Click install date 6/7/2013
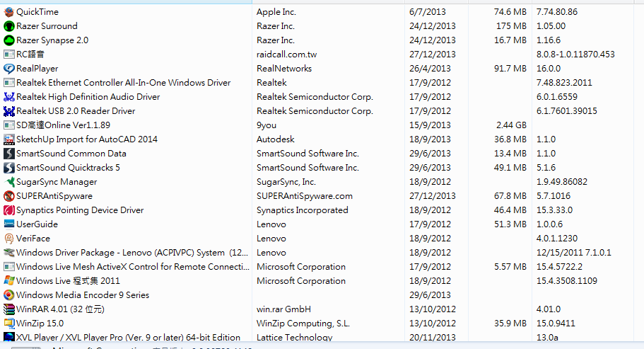This screenshot has width=644, height=349. tap(428, 12)
